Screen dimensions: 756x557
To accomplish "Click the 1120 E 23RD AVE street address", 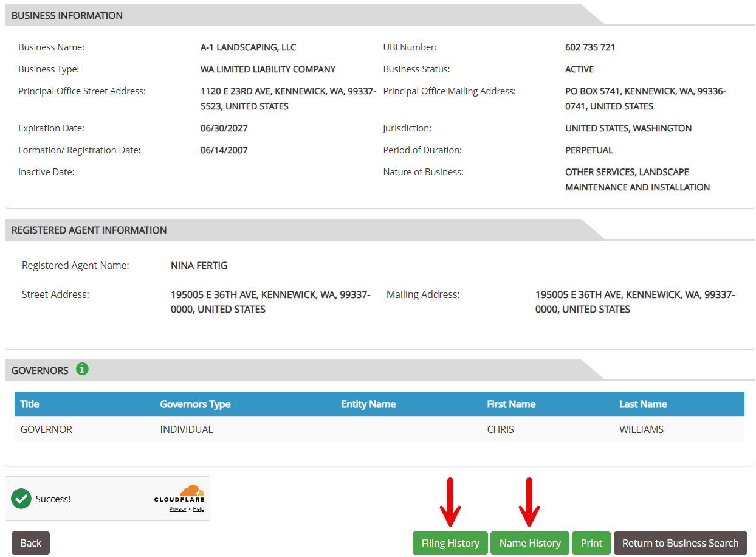I will pyautogui.click(x=288, y=99).
